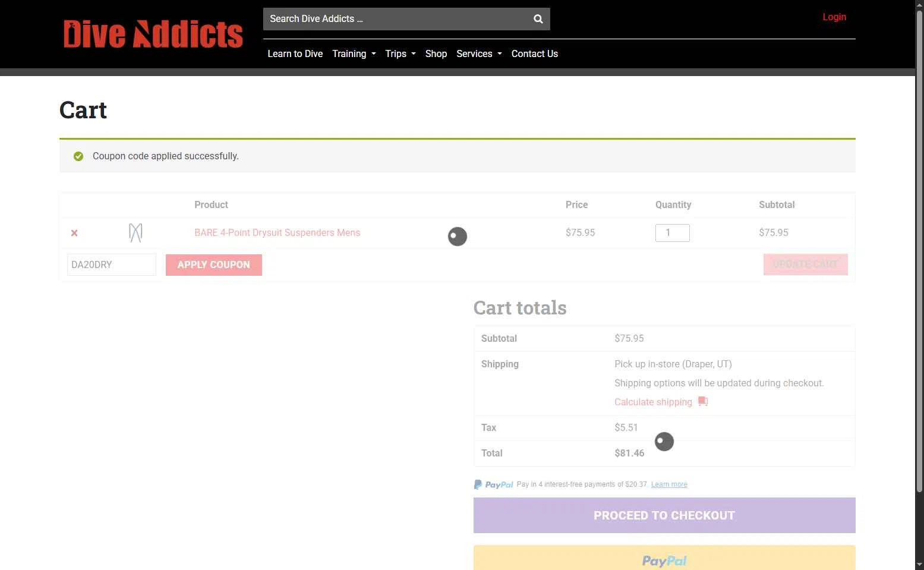The image size is (924, 570).
Task: Click the Update Cart button
Action: [x=806, y=264]
